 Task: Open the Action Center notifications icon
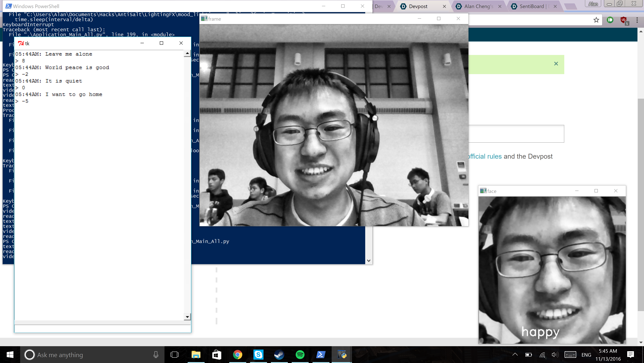tap(631, 354)
